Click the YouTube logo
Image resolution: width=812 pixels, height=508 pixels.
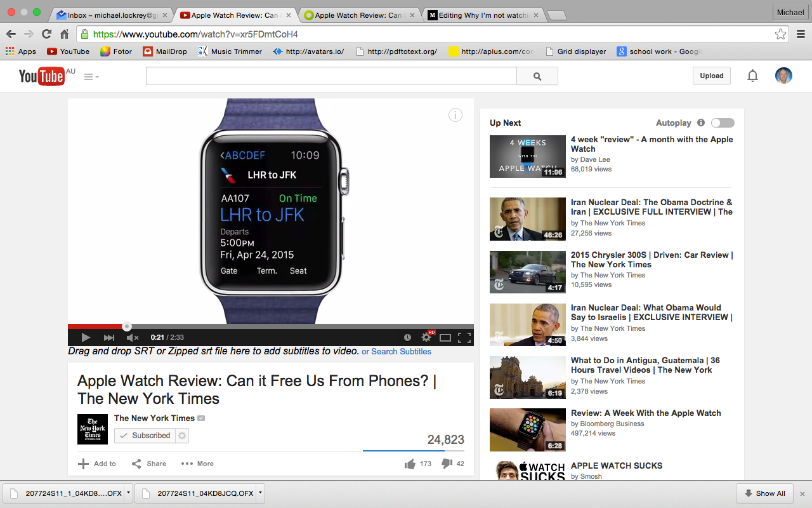[x=42, y=76]
